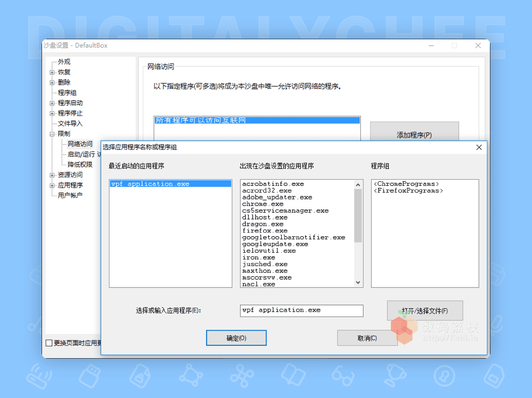Click the 取消(C) button
The image size is (532, 398).
click(x=367, y=338)
